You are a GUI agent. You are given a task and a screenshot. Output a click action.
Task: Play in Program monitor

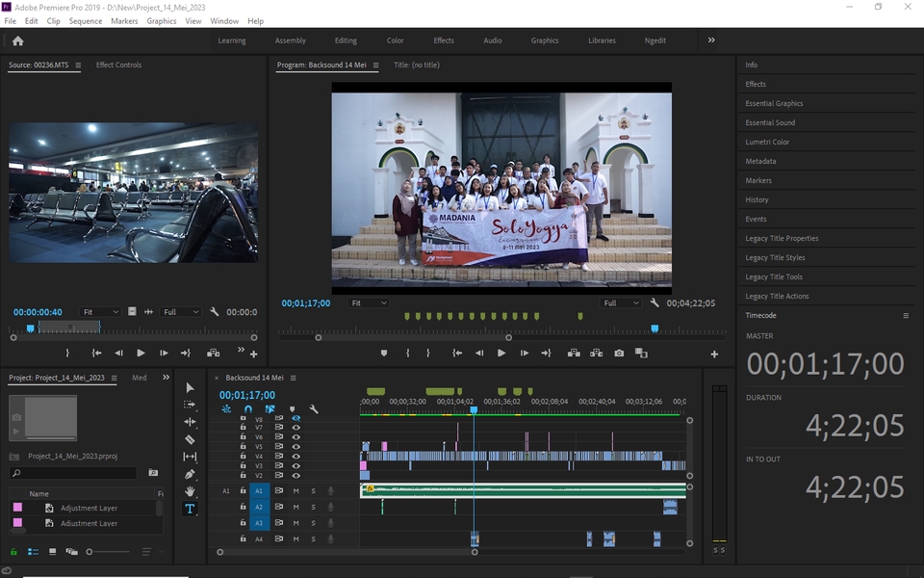(500, 354)
